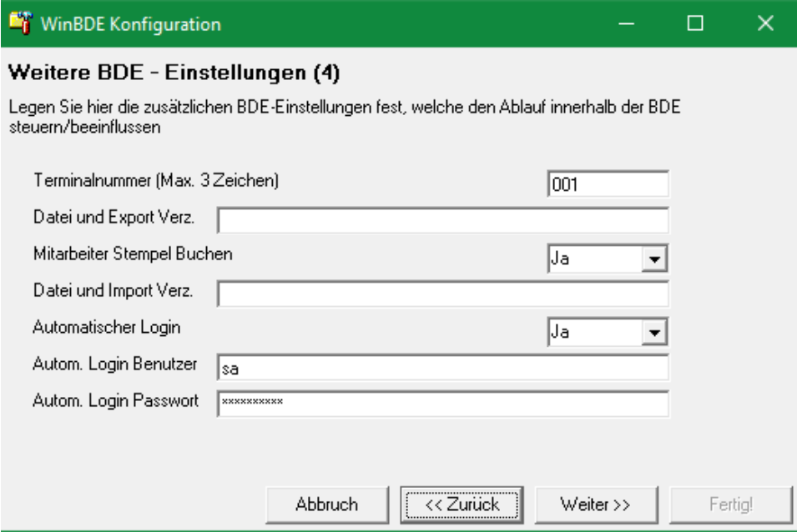Maximize the WinBDE Konfiguration window
This screenshot has width=797, height=532.
click(x=694, y=24)
